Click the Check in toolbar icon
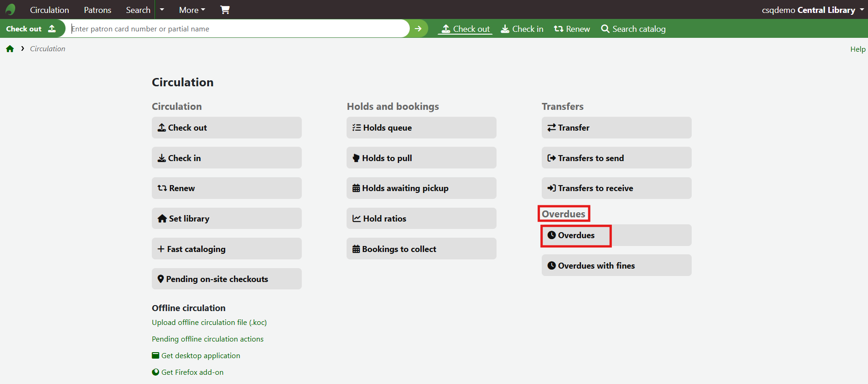This screenshot has height=384, width=868. [x=505, y=29]
